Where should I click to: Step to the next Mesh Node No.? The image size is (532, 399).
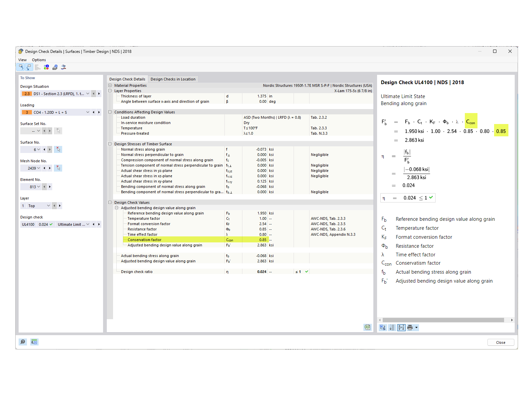coord(50,168)
